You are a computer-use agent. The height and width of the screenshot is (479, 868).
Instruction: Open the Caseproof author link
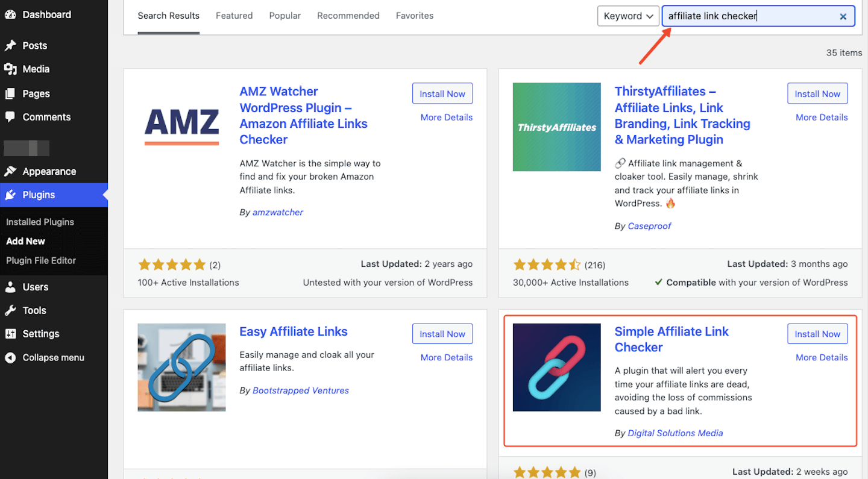(649, 226)
